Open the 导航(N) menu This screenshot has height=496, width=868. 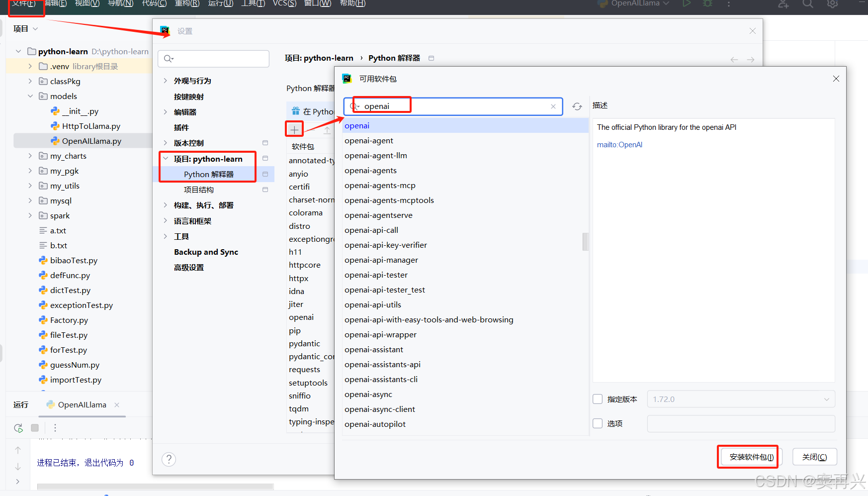121,3
